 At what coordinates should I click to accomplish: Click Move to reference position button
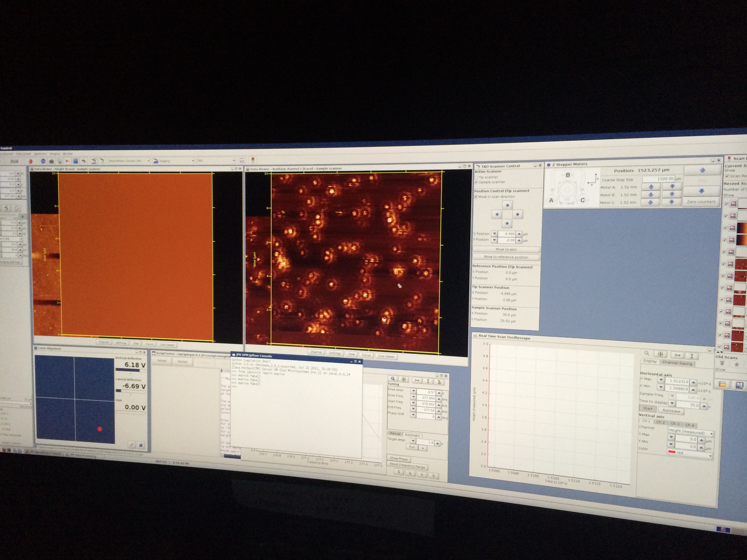[x=506, y=257]
